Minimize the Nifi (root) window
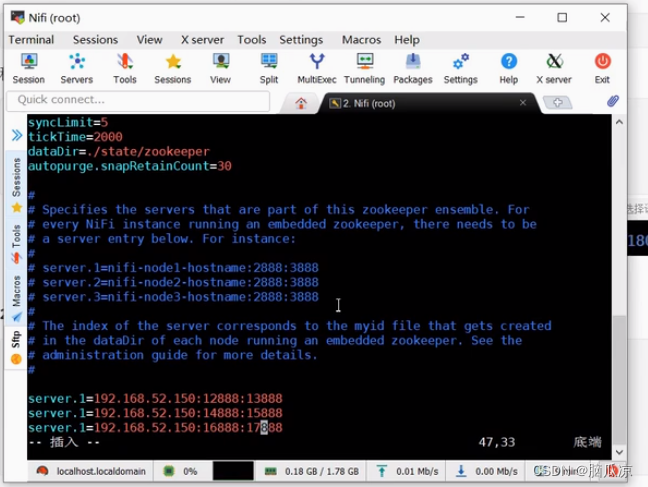The image size is (648, 487). coord(520,17)
